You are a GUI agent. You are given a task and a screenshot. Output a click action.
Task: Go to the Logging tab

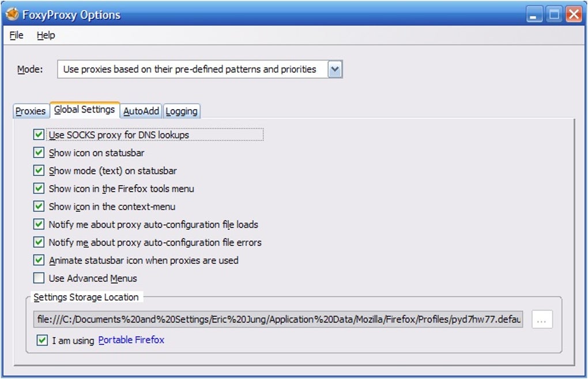[182, 111]
